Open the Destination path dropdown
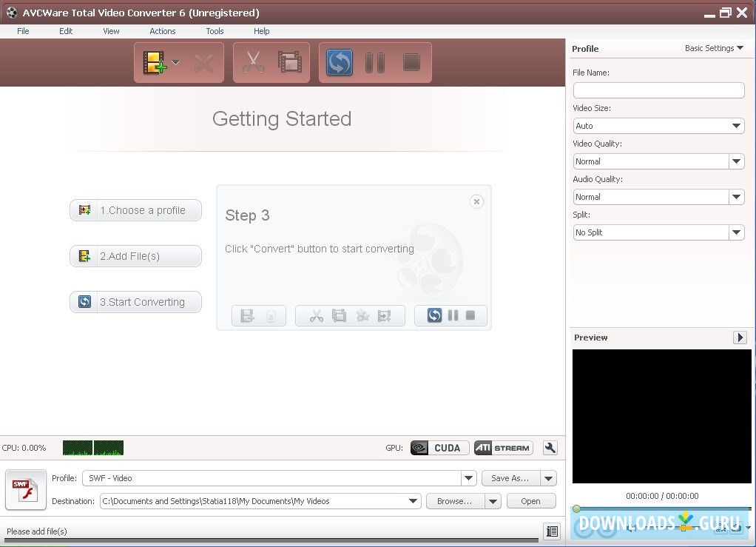The height and width of the screenshot is (547, 756). pyautogui.click(x=414, y=501)
